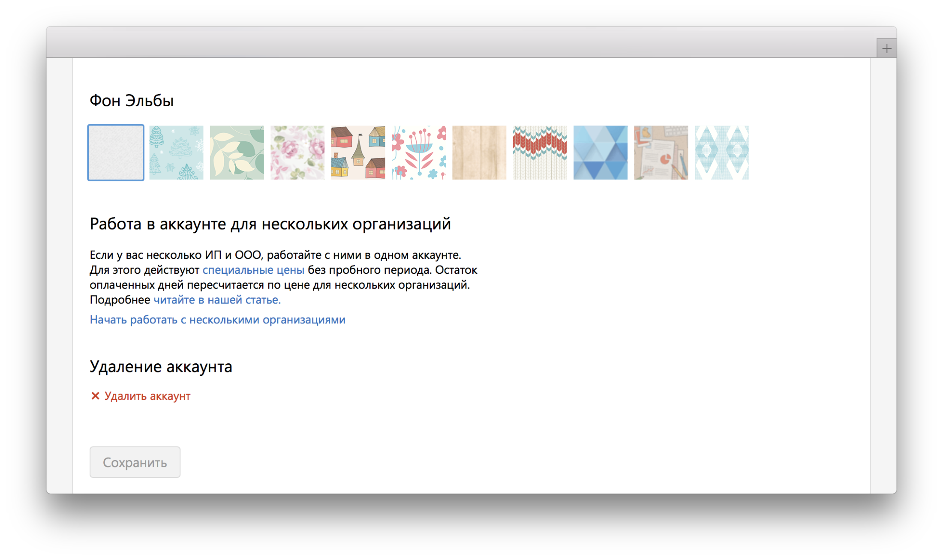Image resolution: width=943 pixels, height=560 pixels.
Task: Pick the pink and blue flowers background
Action: tap(419, 153)
